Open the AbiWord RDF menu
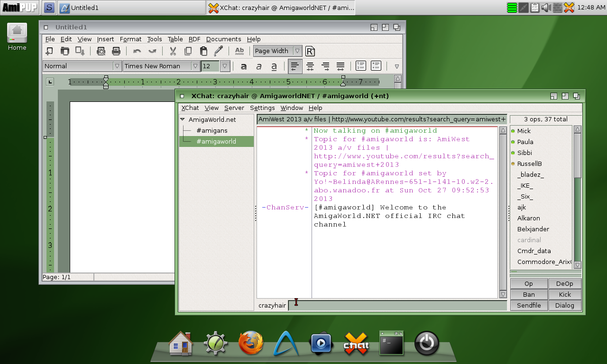The height and width of the screenshot is (364, 607). [x=194, y=39]
